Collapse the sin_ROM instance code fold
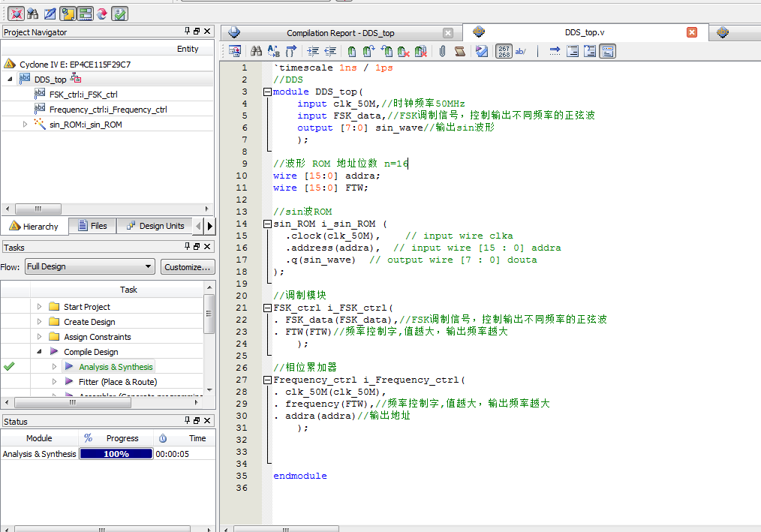The height and width of the screenshot is (532, 761). pyautogui.click(x=267, y=224)
